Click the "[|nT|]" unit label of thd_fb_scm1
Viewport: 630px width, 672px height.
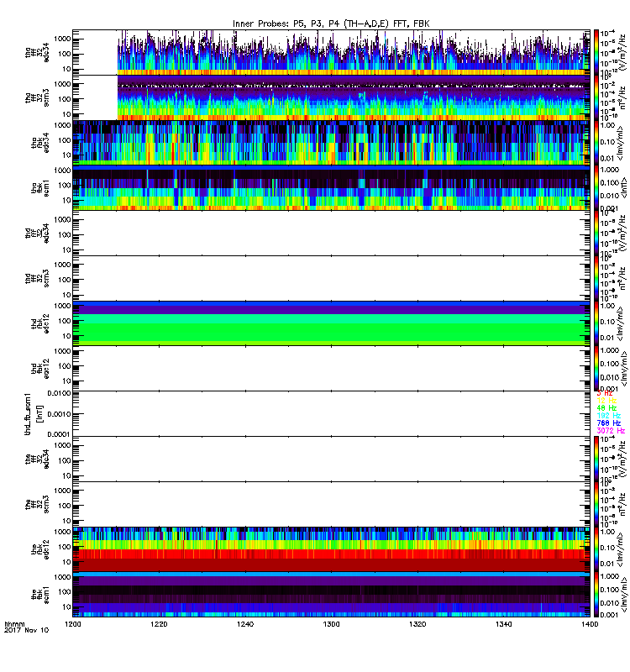tap(40, 413)
